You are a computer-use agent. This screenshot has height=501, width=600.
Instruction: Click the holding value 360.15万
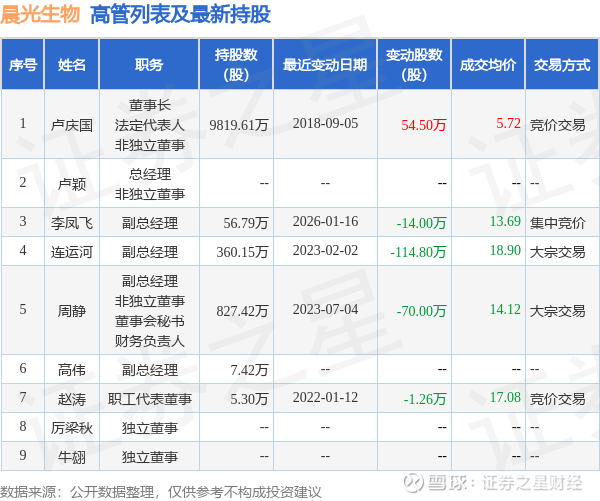tap(242, 252)
